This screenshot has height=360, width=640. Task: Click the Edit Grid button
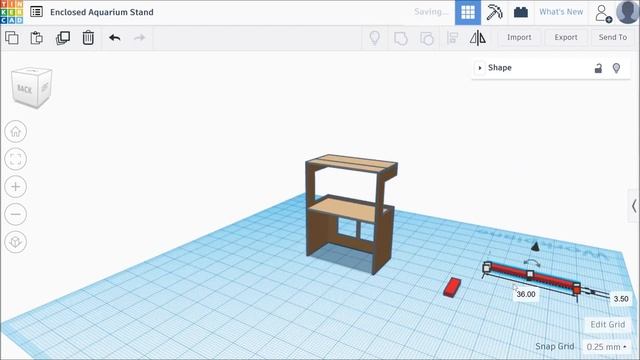pyautogui.click(x=608, y=324)
